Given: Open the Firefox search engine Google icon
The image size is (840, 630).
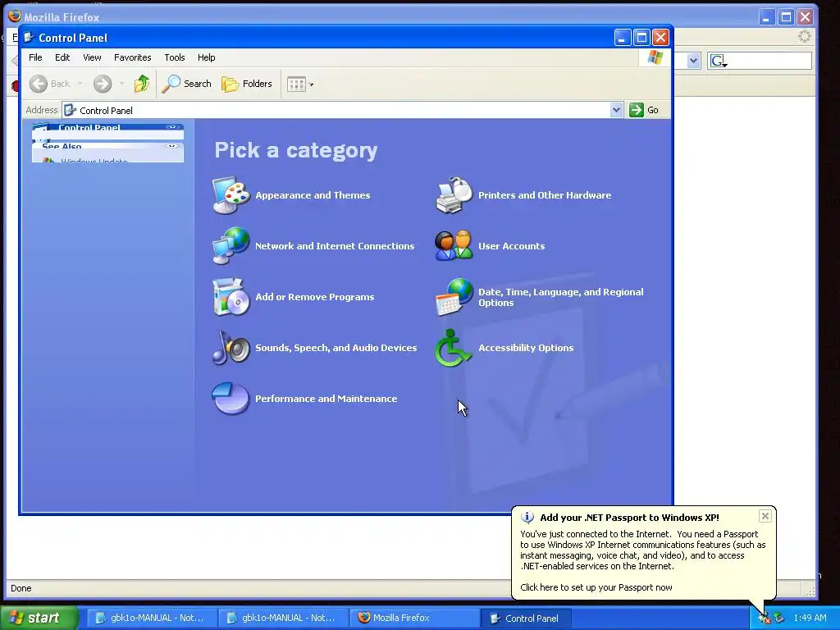Looking at the screenshot, I should coord(718,61).
